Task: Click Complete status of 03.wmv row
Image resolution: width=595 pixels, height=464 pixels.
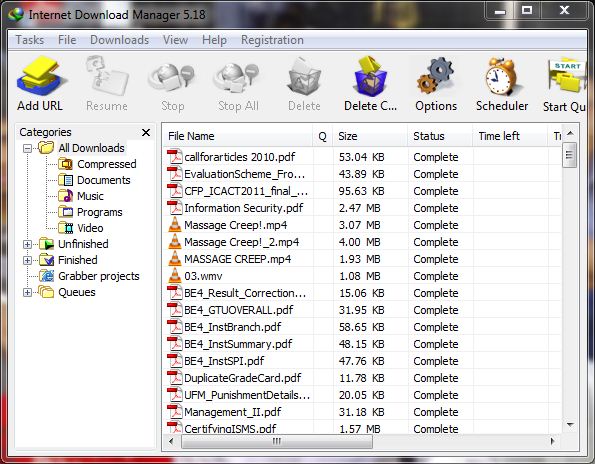Action: pos(436,276)
